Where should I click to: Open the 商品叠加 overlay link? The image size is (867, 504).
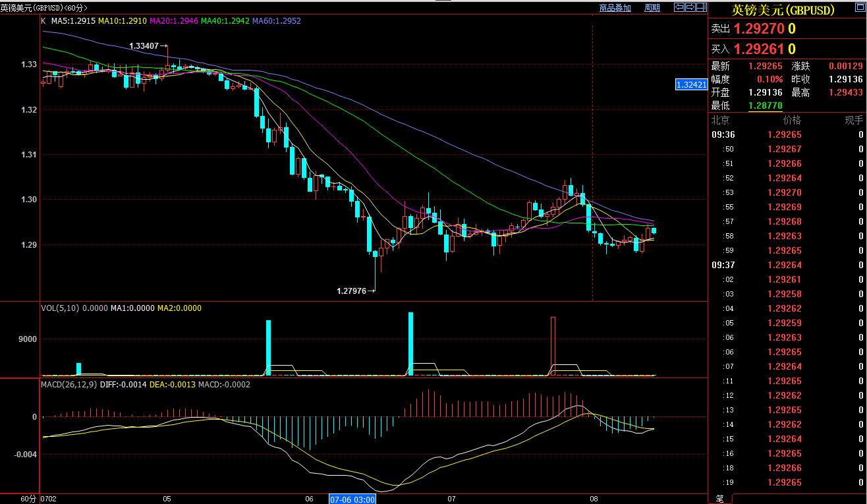coord(615,8)
